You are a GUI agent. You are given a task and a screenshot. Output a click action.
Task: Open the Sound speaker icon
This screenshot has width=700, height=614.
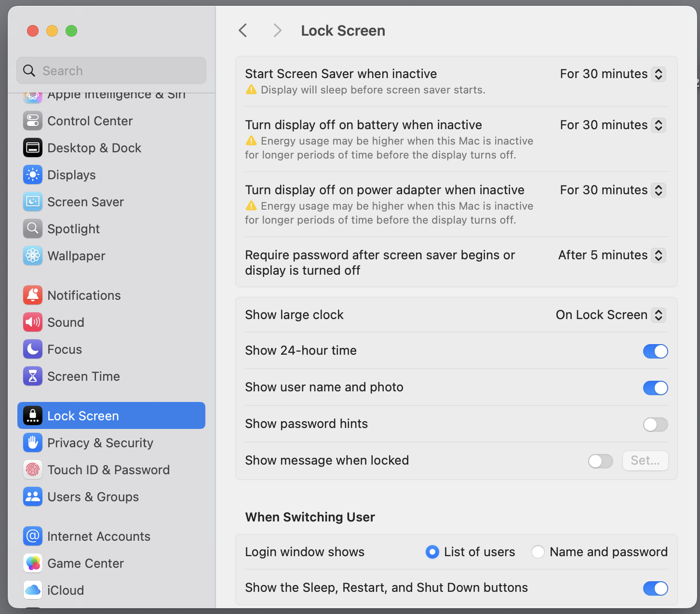[x=33, y=322]
